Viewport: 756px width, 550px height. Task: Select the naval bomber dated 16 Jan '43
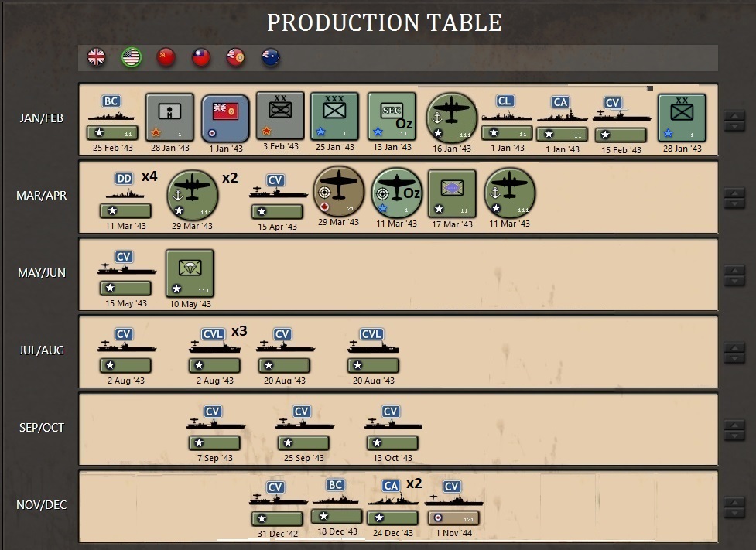(x=452, y=118)
